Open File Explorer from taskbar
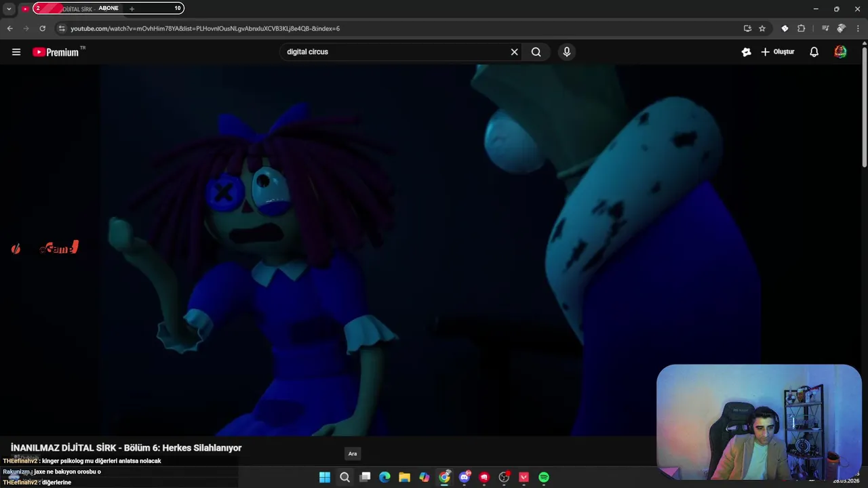The width and height of the screenshot is (868, 488). [404, 477]
